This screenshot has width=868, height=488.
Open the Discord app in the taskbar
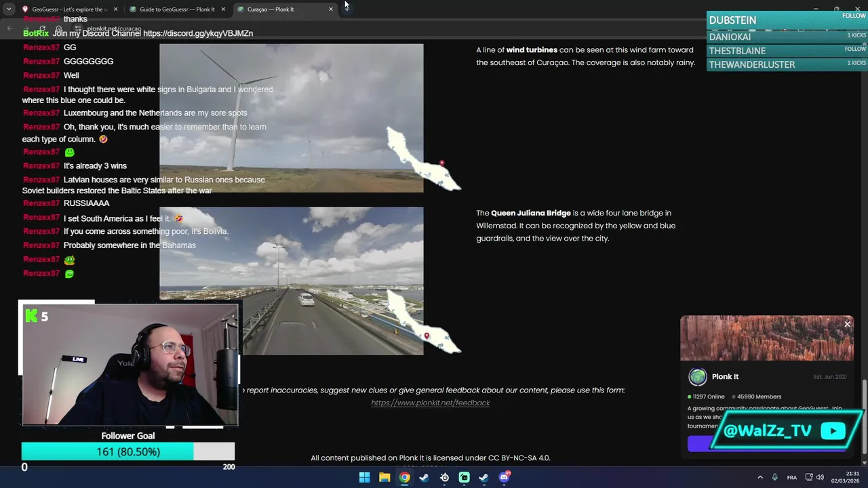click(504, 477)
